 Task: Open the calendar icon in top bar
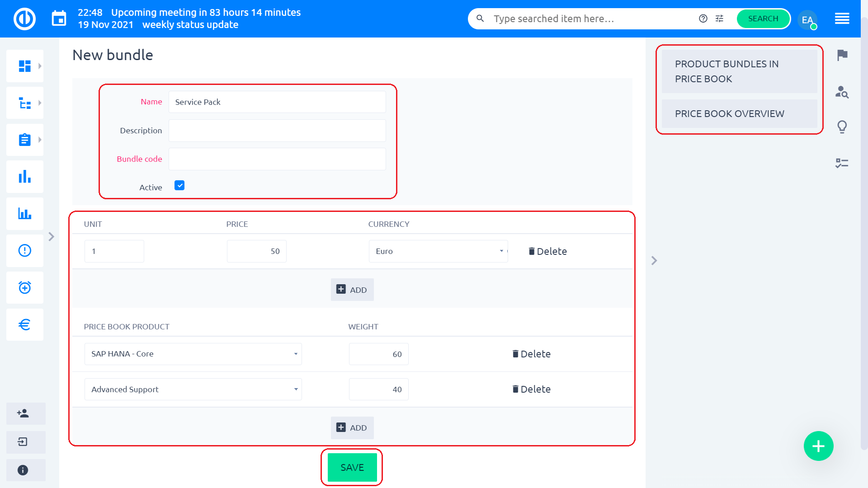click(59, 19)
